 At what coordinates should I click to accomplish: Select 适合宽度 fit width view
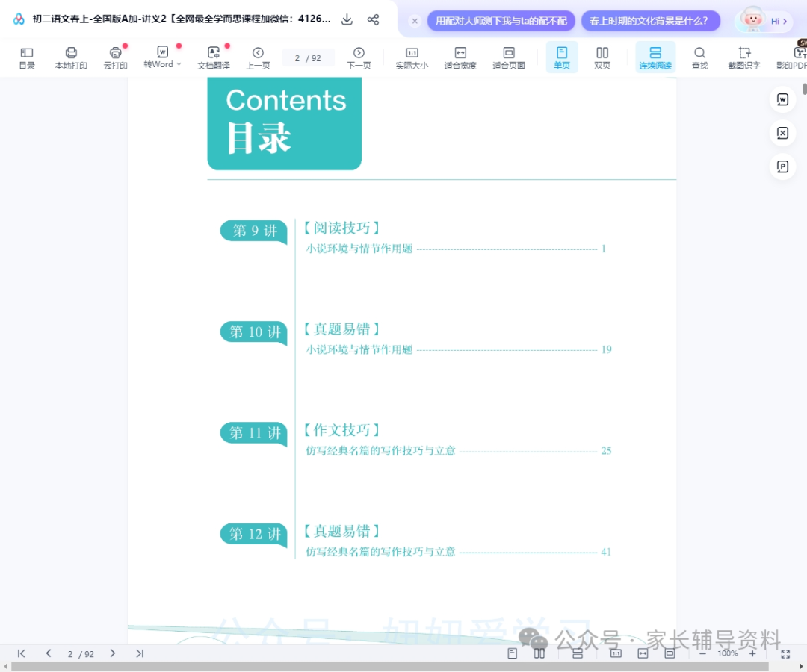click(460, 58)
